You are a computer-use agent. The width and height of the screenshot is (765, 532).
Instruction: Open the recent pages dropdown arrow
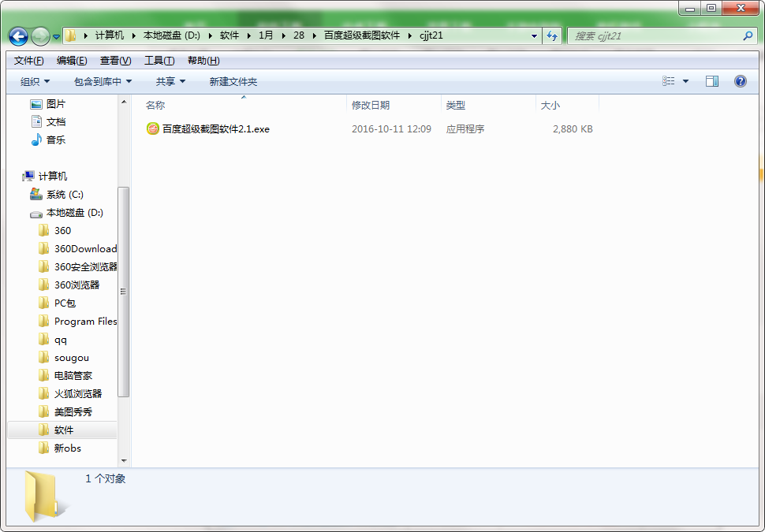[x=56, y=36]
